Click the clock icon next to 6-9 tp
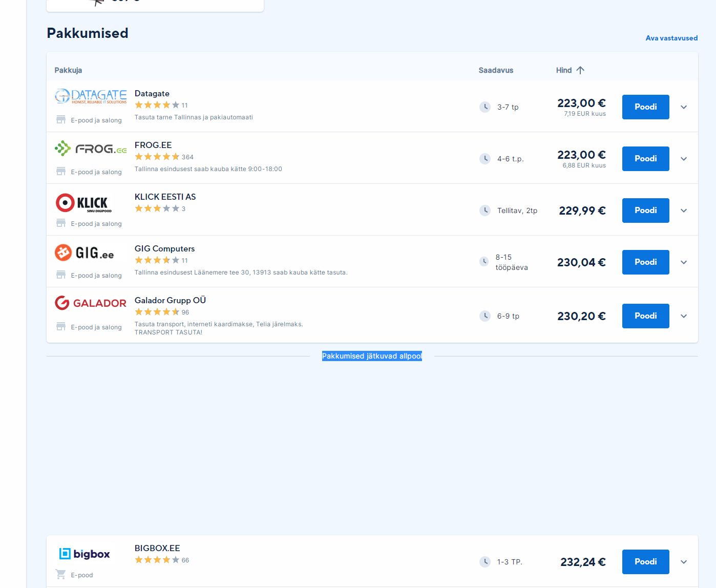The height and width of the screenshot is (588, 716). (x=485, y=316)
